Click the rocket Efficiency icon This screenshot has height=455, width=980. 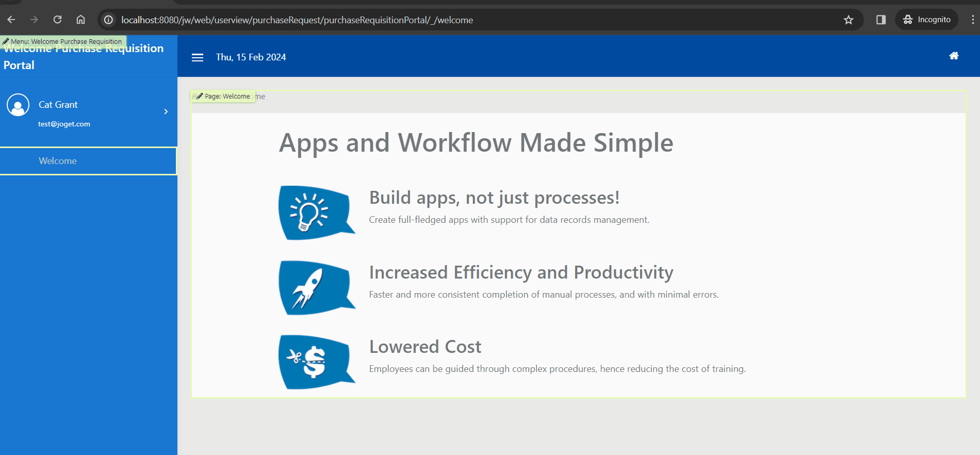[x=317, y=287]
